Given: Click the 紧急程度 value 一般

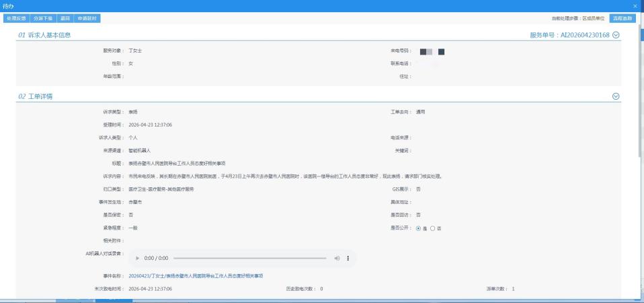Looking at the screenshot, I should pyautogui.click(x=132, y=228).
